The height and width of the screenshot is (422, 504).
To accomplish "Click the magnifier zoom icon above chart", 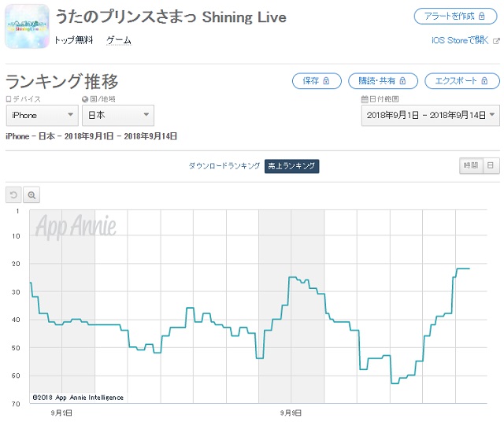I will (31, 194).
